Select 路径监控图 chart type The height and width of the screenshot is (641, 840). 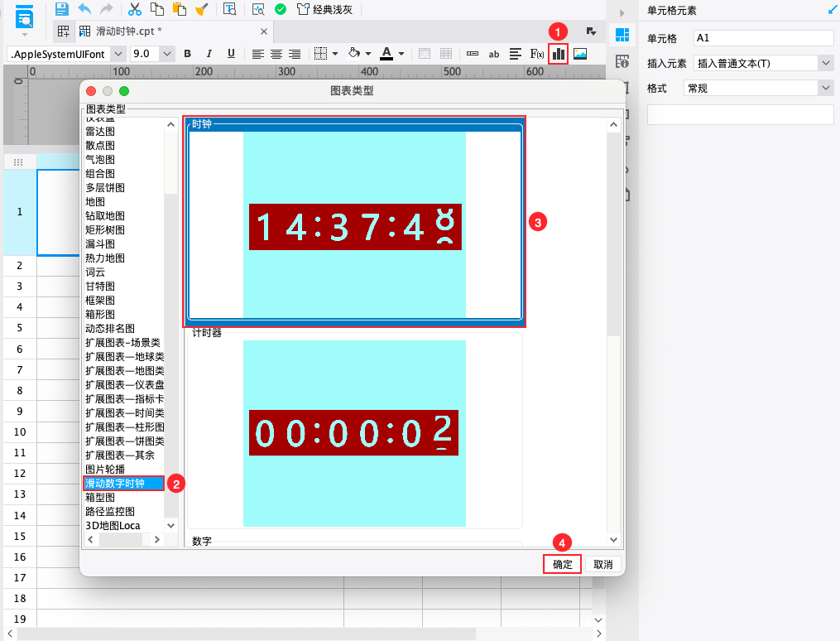[110, 512]
